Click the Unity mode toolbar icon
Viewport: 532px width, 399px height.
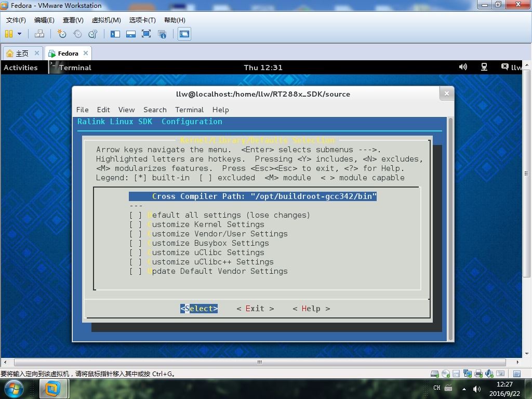pos(162,34)
